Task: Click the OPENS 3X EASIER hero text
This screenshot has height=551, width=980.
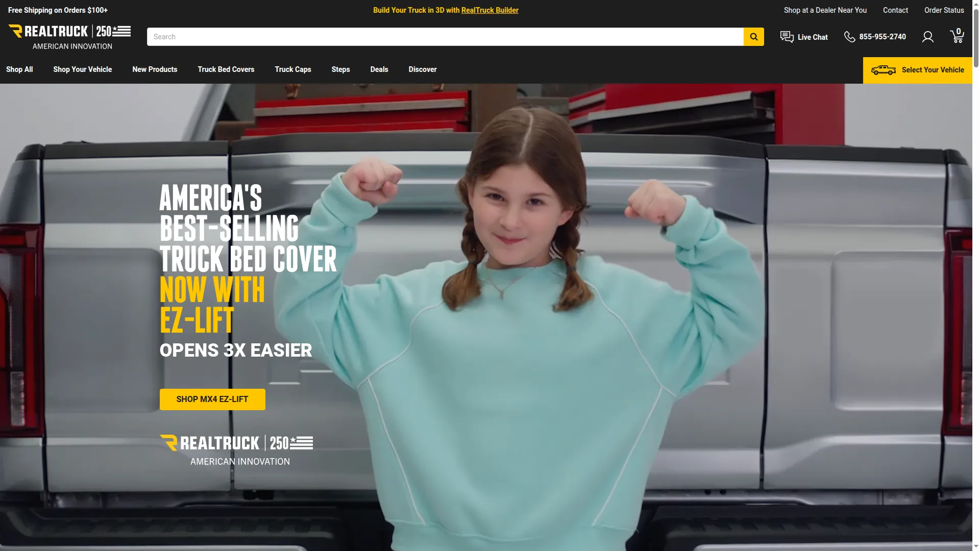Action: click(x=236, y=350)
